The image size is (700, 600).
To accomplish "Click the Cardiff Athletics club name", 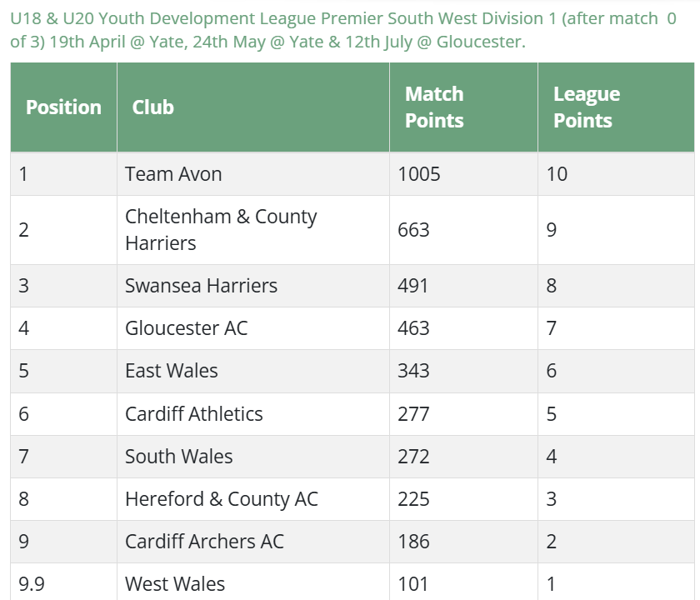I will 193,414.
